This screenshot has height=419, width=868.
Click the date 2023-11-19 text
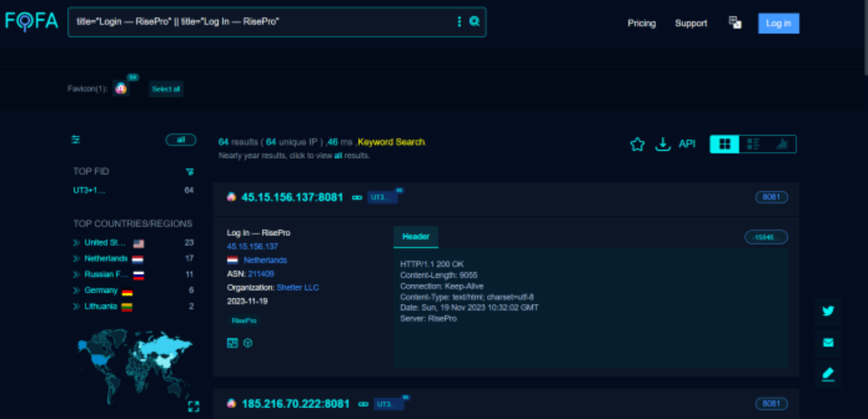point(248,301)
